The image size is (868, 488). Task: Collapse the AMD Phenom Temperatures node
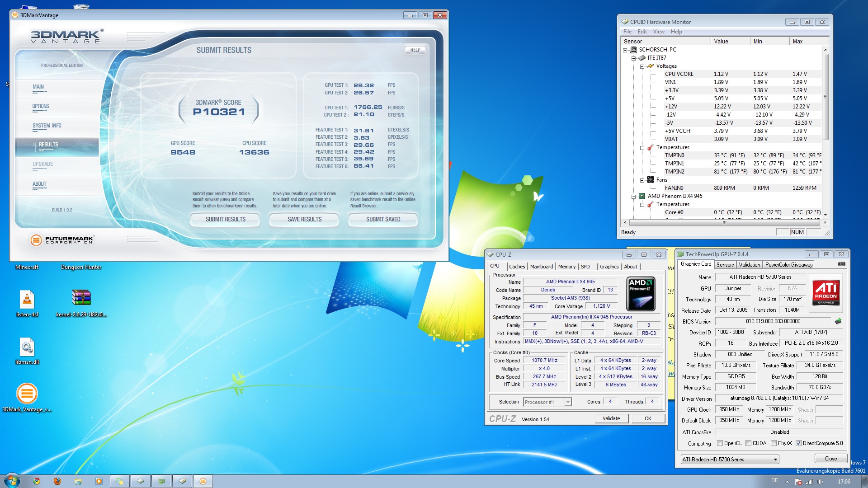click(642, 205)
